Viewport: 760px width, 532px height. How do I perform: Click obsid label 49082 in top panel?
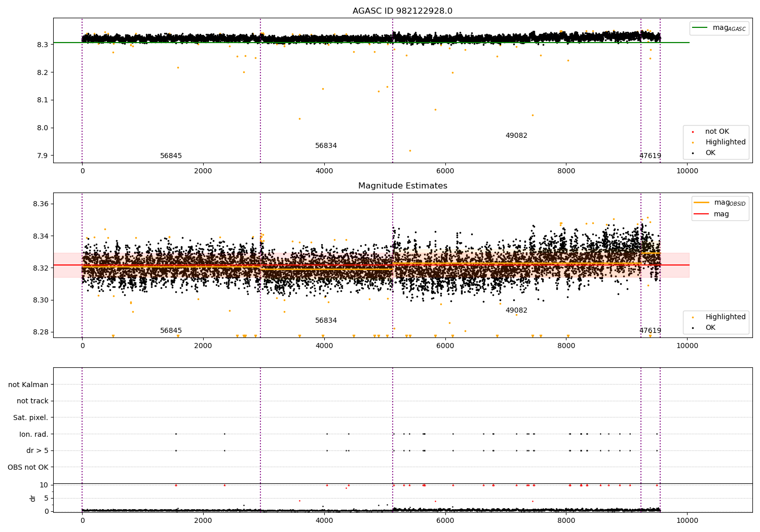click(516, 136)
